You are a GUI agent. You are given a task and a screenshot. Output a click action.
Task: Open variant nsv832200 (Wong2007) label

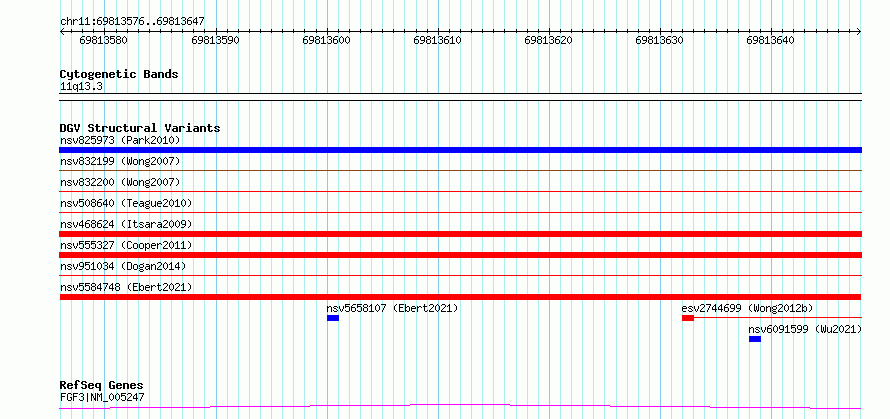(x=120, y=182)
